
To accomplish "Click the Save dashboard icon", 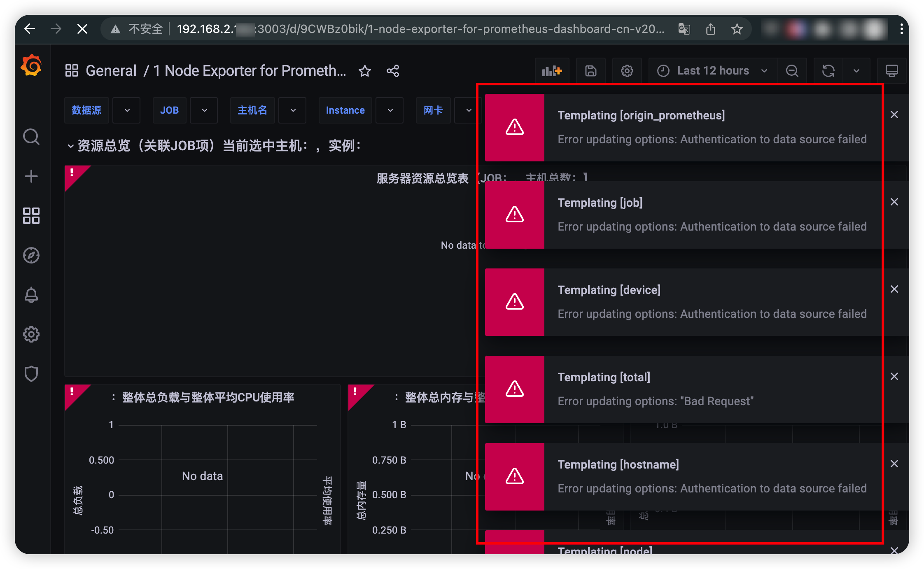I will click(590, 71).
